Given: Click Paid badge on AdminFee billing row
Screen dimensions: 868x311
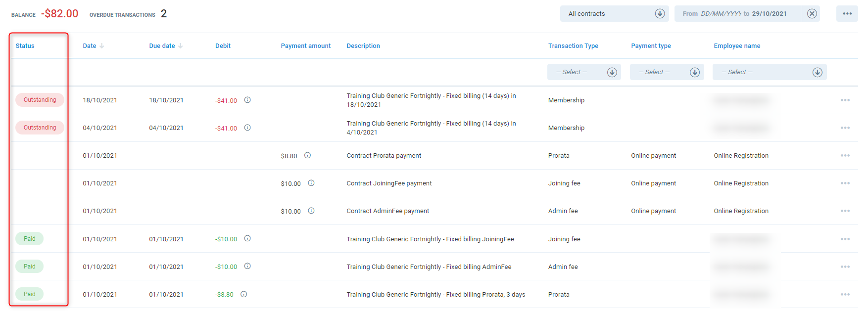Looking at the screenshot, I should (x=30, y=267).
